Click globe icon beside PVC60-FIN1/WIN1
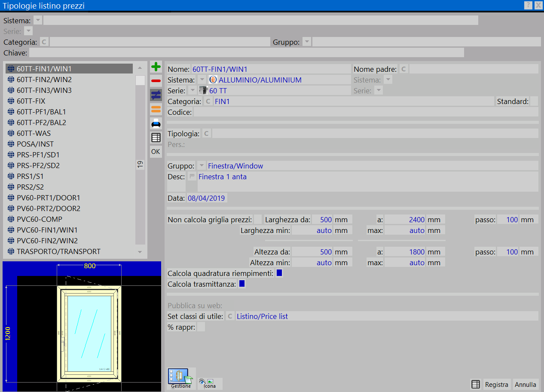 [x=11, y=230]
